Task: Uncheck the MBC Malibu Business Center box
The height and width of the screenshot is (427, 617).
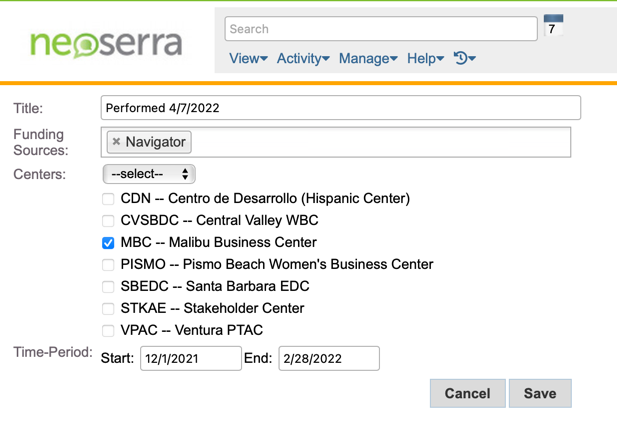Action: pyautogui.click(x=108, y=243)
